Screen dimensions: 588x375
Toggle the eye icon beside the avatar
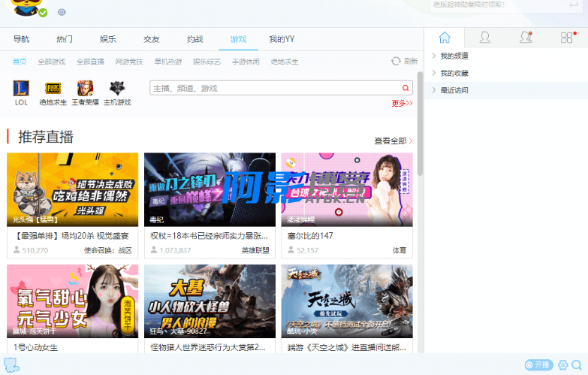point(62,12)
